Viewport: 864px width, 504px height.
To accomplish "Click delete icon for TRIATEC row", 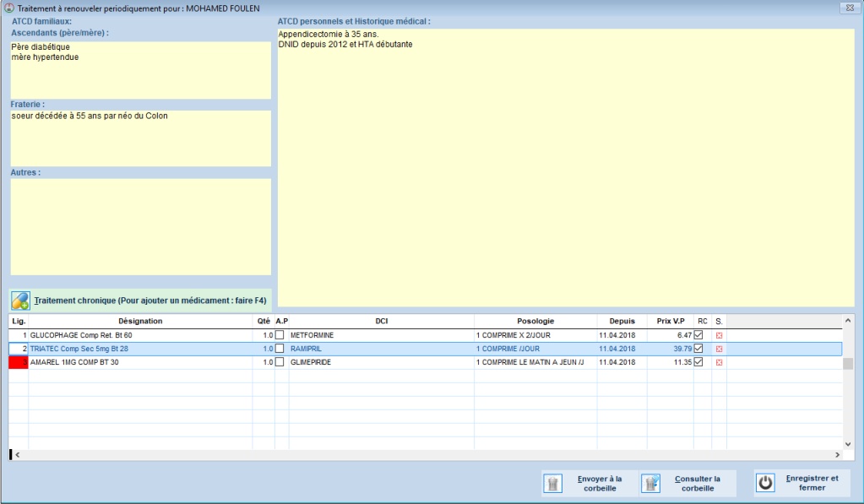I will (719, 349).
